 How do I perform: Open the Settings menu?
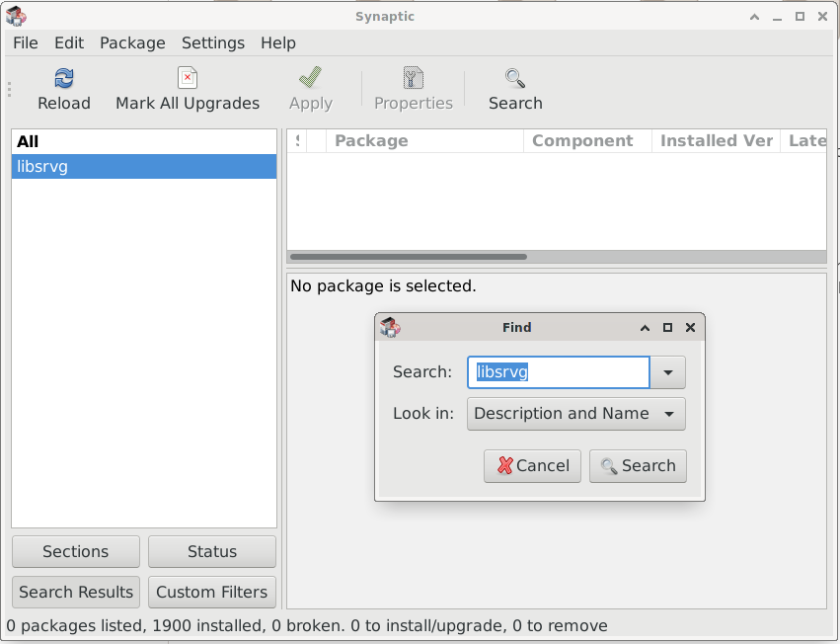point(213,42)
